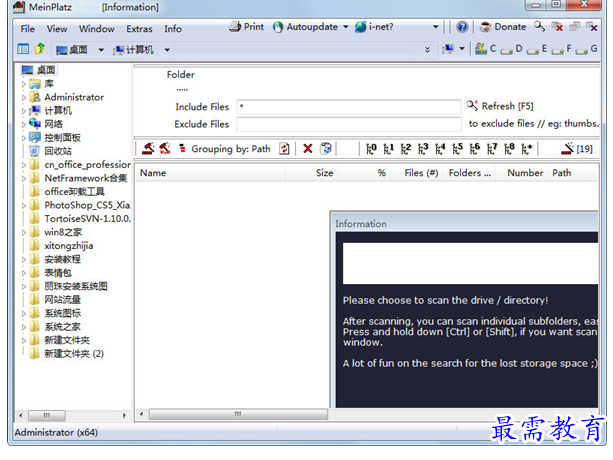Click the magnifier icon next to Donate
Screen dimensions: 613x460
coord(540,27)
